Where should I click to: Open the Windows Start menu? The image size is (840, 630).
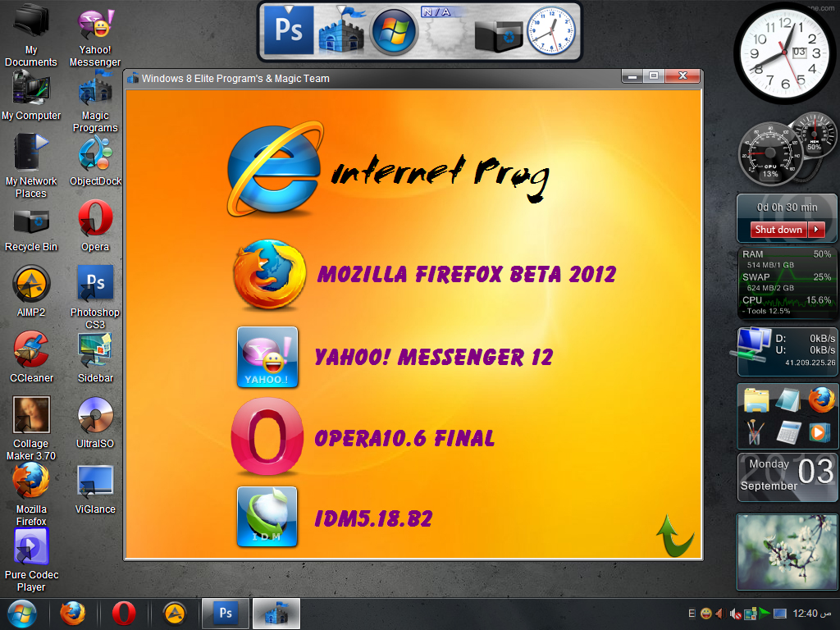tap(23, 613)
